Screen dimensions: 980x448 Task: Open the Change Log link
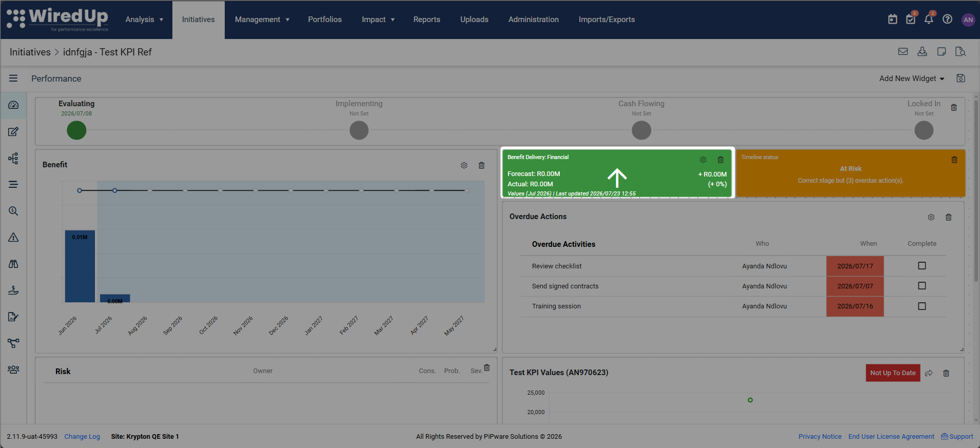[x=82, y=437]
